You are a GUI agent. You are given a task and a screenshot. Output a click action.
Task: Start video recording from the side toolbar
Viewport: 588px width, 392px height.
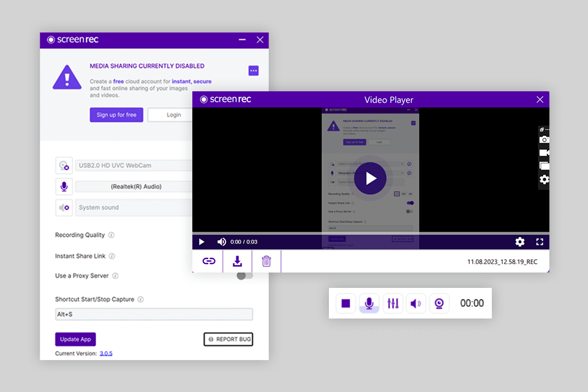(x=544, y=153)
